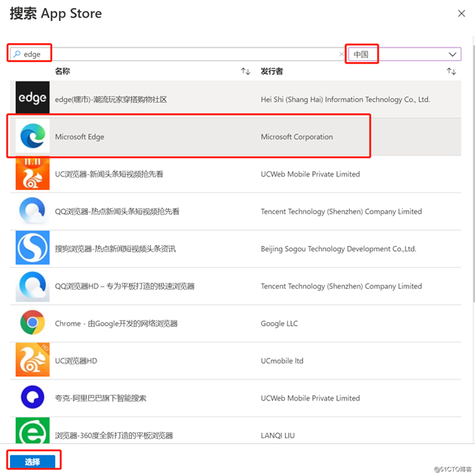Click Tencent publisher in QQ浏览器-热点新闻 row
This screenshot has width=475, height=476.
pyautogui.click(x=342, y=211)
